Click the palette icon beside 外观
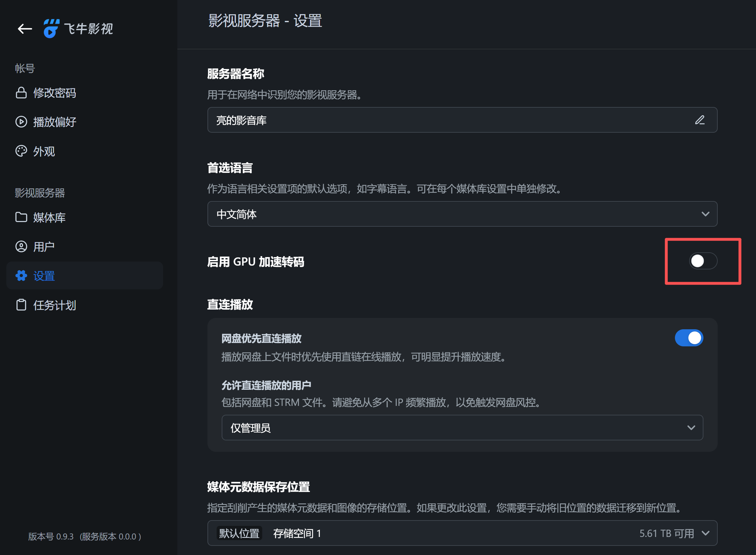 (x=21, y=151)
